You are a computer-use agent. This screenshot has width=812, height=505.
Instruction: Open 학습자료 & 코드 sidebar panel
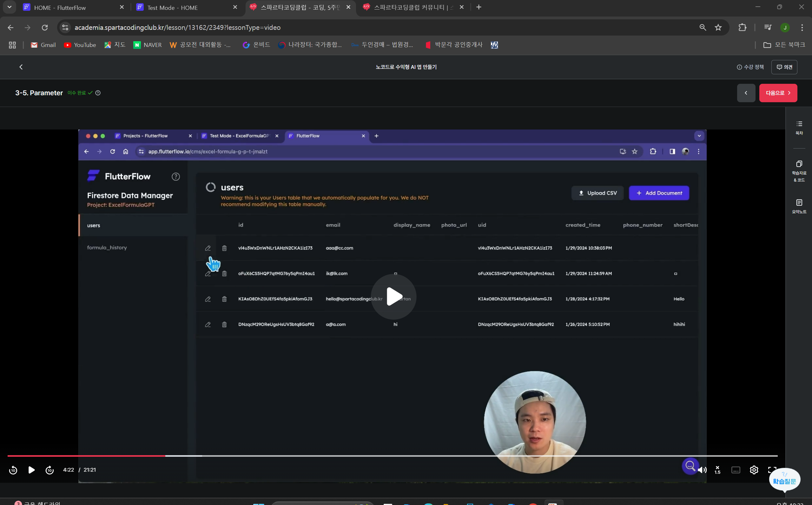799,171
